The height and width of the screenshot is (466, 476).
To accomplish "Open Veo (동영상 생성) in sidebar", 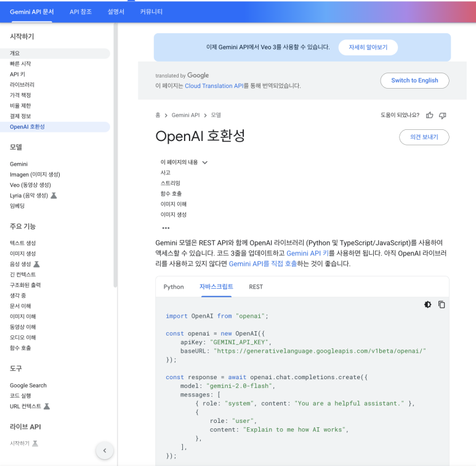I will 30,185.
